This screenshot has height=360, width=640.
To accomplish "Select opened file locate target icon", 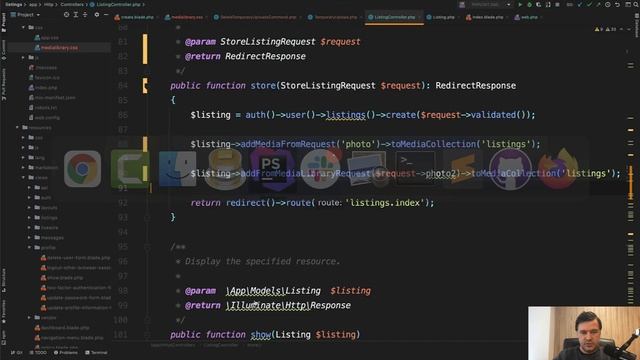I will tap(66, 15).
